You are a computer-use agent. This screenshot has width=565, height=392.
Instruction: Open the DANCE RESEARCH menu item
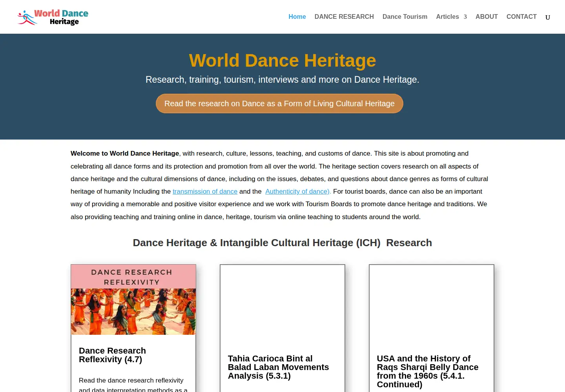[344, 17]
